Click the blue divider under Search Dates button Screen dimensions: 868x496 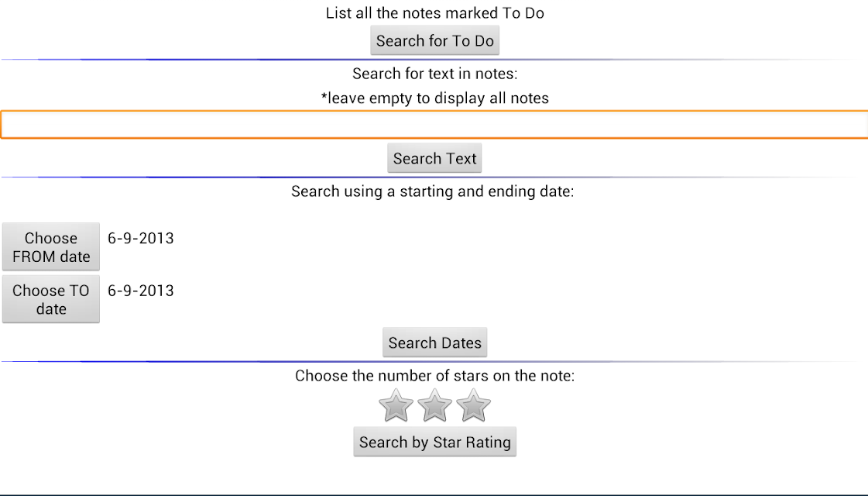pos(434,361)
